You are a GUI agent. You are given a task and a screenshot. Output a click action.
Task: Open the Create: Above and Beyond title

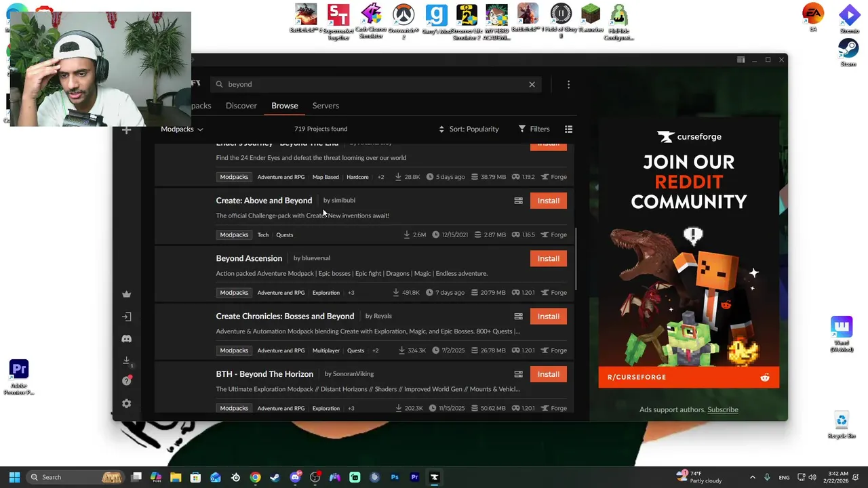[264, 201]
